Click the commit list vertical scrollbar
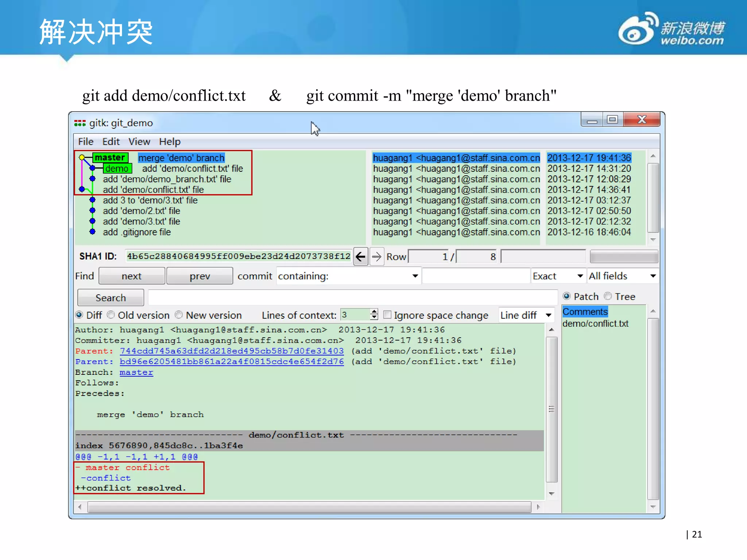 653,198
